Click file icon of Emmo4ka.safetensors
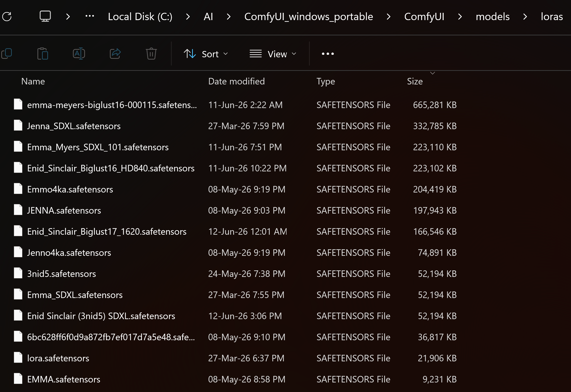 coord(18,189)
